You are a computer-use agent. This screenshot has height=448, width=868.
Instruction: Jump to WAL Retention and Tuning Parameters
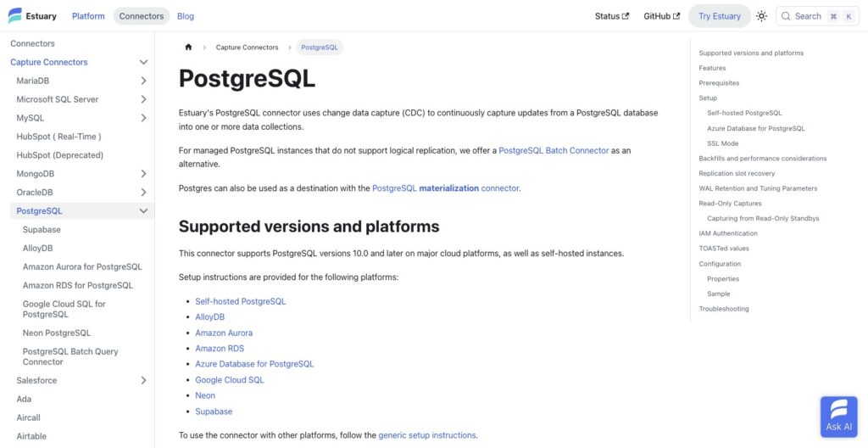[x=758, y=188]
